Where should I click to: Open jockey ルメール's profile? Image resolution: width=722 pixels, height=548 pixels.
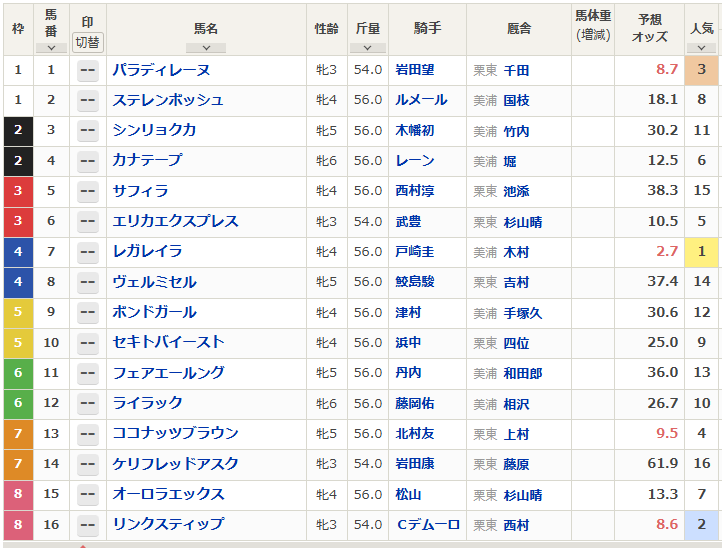(421, 100)
